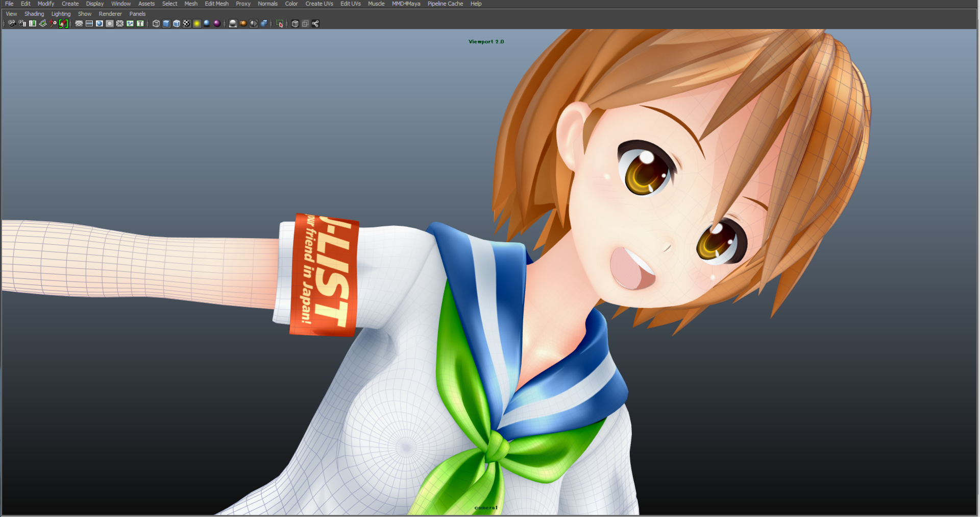Click the Bookmarks icon in panel toolbar

[33, 24]
